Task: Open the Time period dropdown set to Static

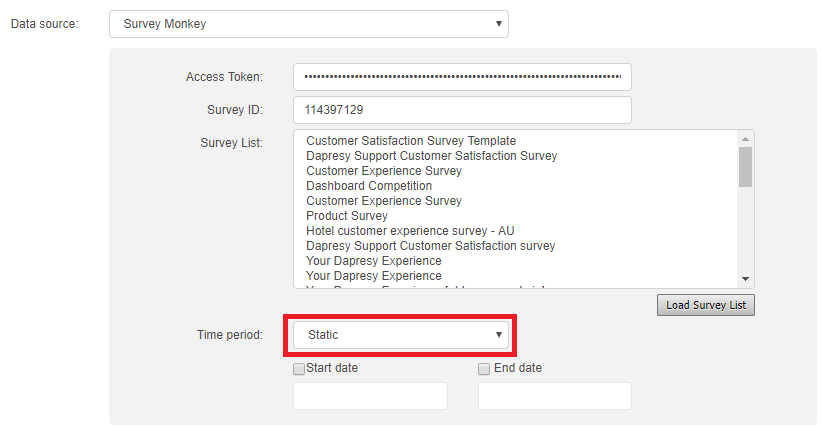Action: (x=401, y=335)
